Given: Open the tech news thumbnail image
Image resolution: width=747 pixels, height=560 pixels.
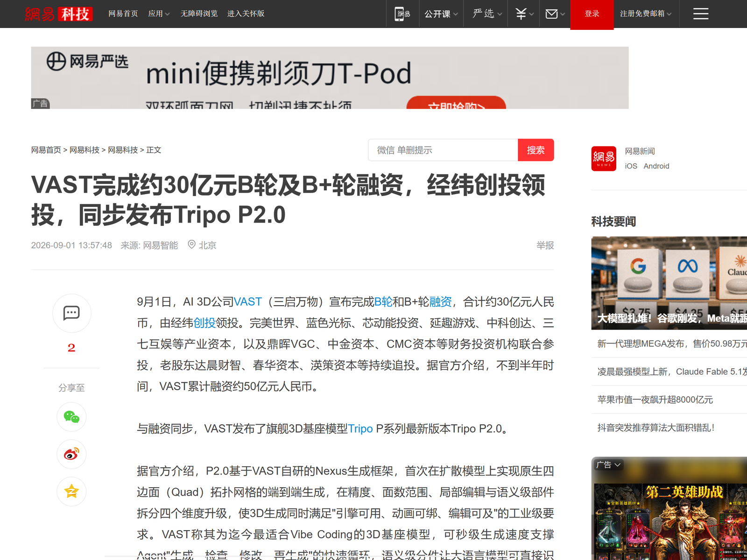Looking at the screenshot, I should (669, 283).
